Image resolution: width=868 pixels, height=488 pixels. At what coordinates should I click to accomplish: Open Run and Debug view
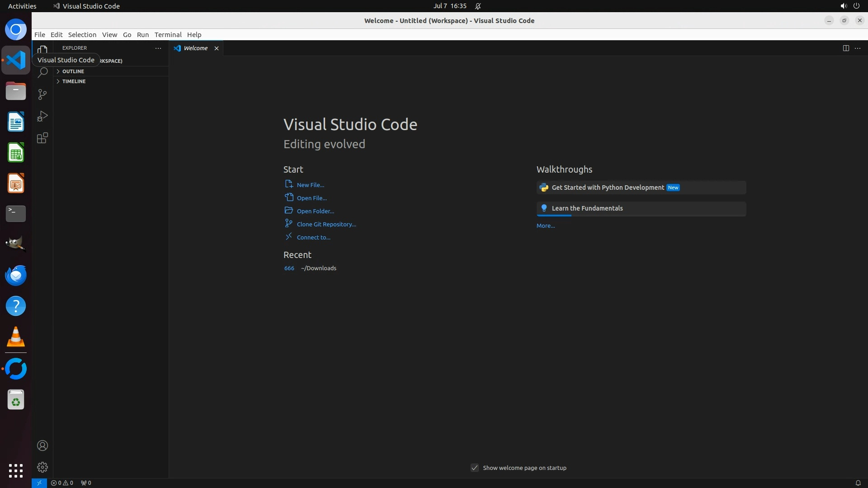point(42,116)
